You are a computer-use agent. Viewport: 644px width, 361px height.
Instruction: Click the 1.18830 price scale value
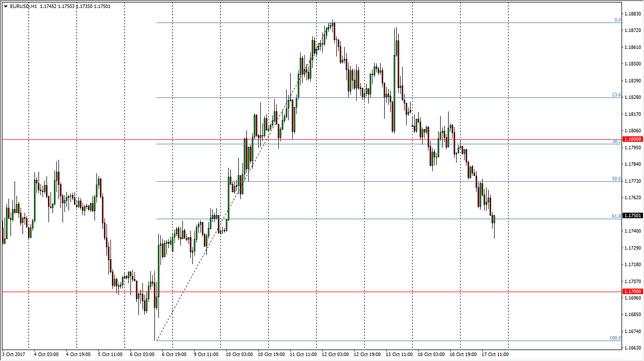click(633, 14)
